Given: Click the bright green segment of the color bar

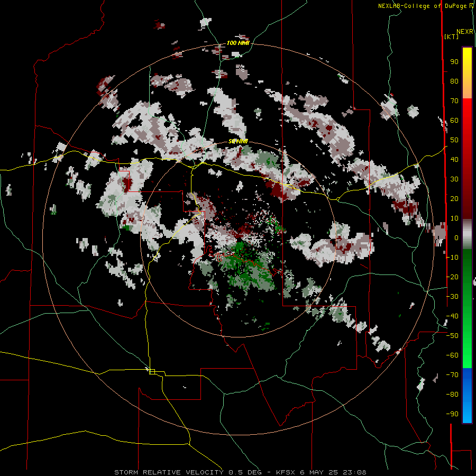Looking at the screenshot, I should coord(467,349).
